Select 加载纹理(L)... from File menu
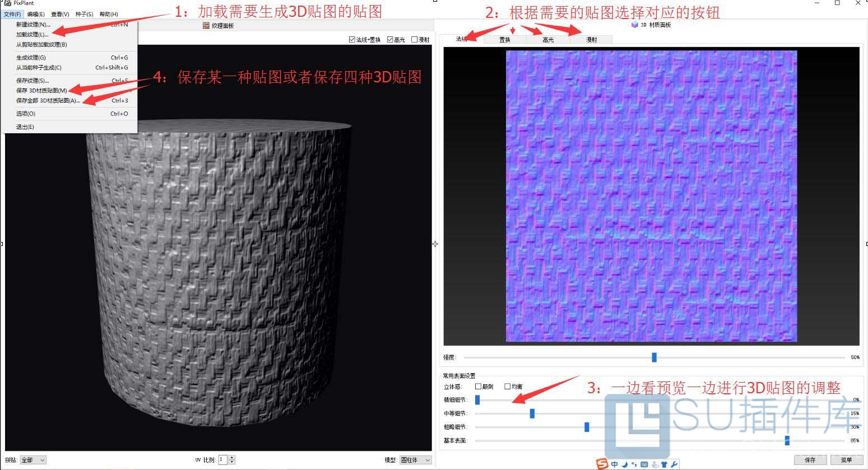Viewport: 868px width, 470px height. (32, 35)
